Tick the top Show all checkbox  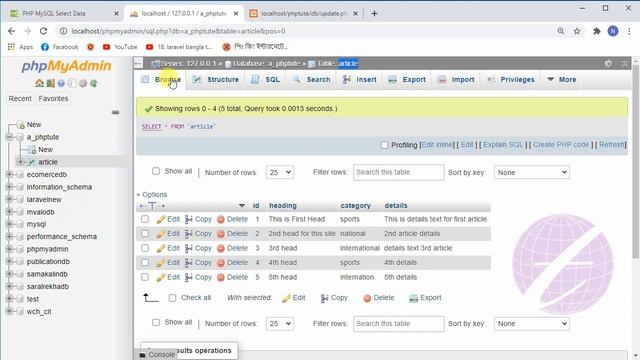tap(156, 171)
